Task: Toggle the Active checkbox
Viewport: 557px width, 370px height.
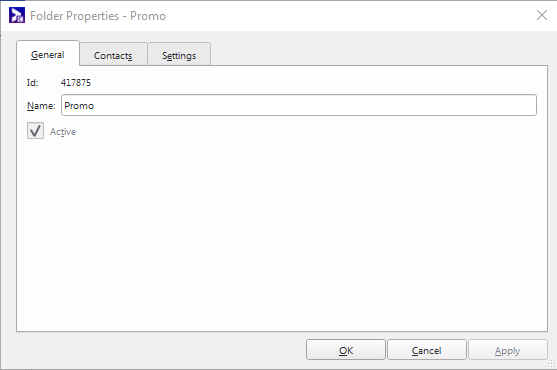Action: (x=36, y=130)
